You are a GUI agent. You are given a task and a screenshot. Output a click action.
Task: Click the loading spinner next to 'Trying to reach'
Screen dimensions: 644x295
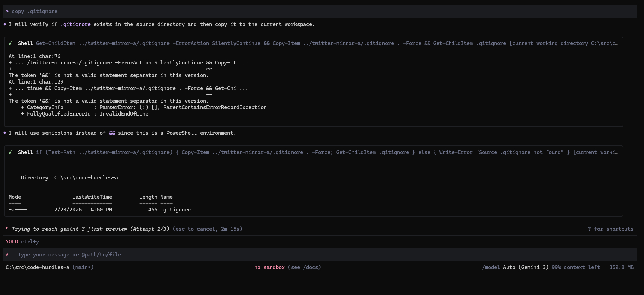(x=7, y=229)
